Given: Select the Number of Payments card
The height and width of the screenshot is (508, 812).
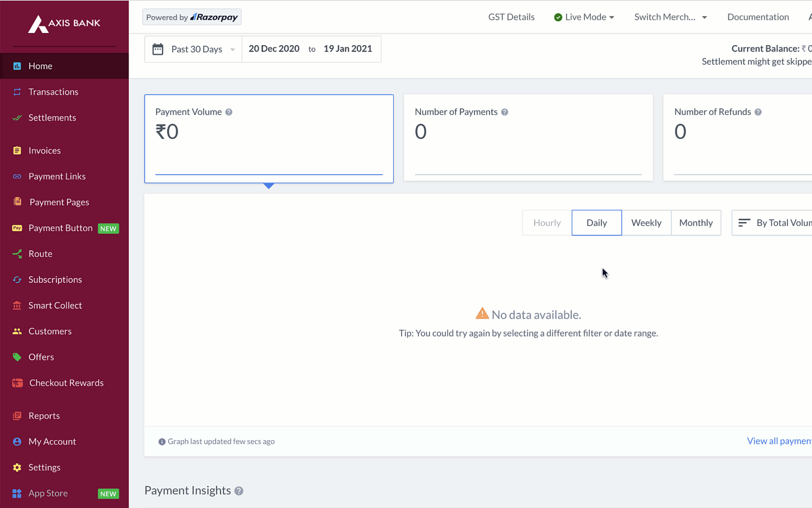Looking at the screenshot, I should pos(528,137).
